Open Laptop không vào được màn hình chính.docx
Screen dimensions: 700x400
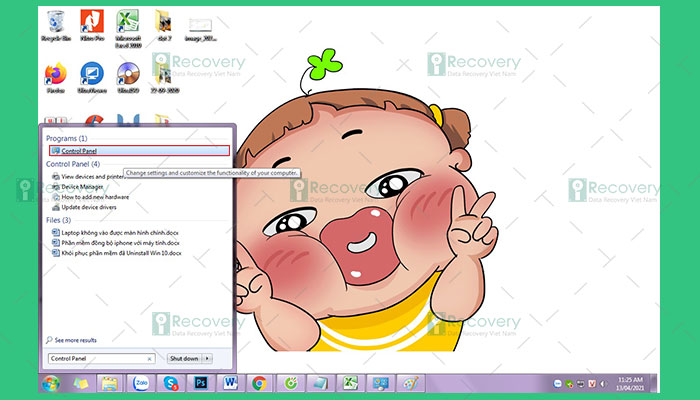(115, 233)
